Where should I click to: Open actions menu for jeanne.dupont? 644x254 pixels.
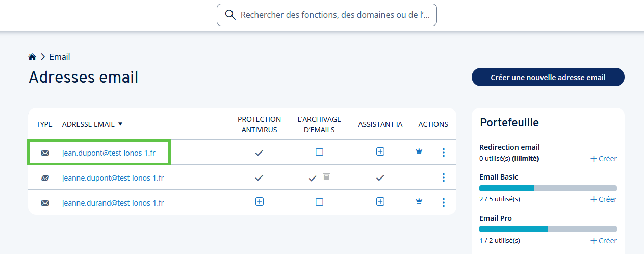point(443,177)
